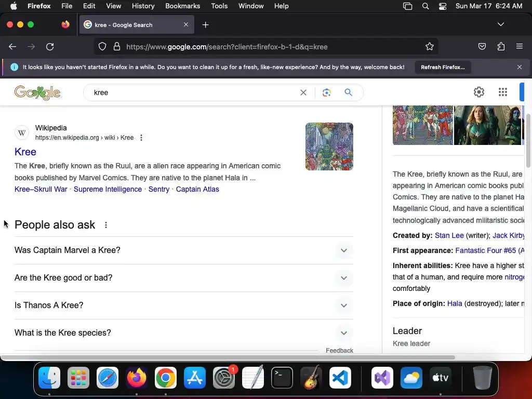The image size is (532, 399).
Task: Open Launchpad from the Dock
Action: point(78,378)
